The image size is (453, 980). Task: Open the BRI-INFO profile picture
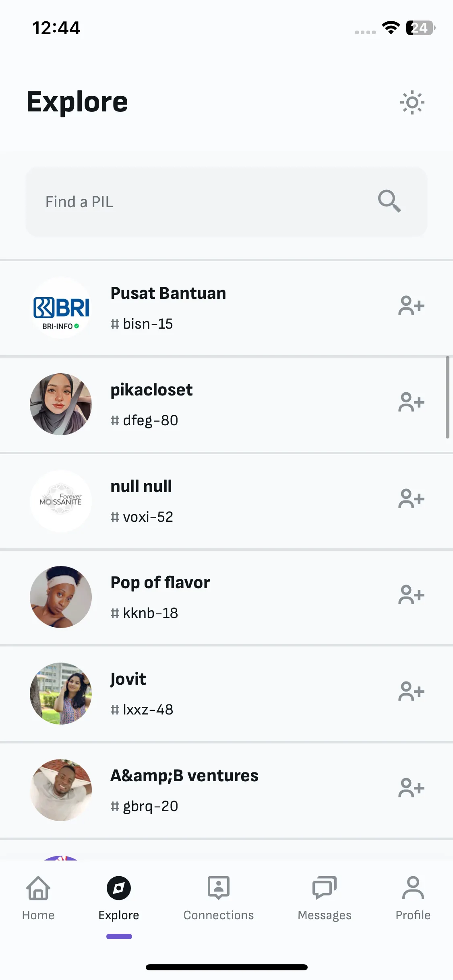click(x=61, y=308)
